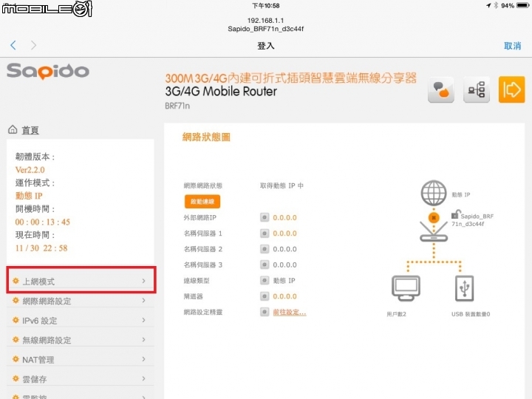This screenshot has width=532, height=399.
Task: Click the router device icon in diagram
Action: pos(434,232)
